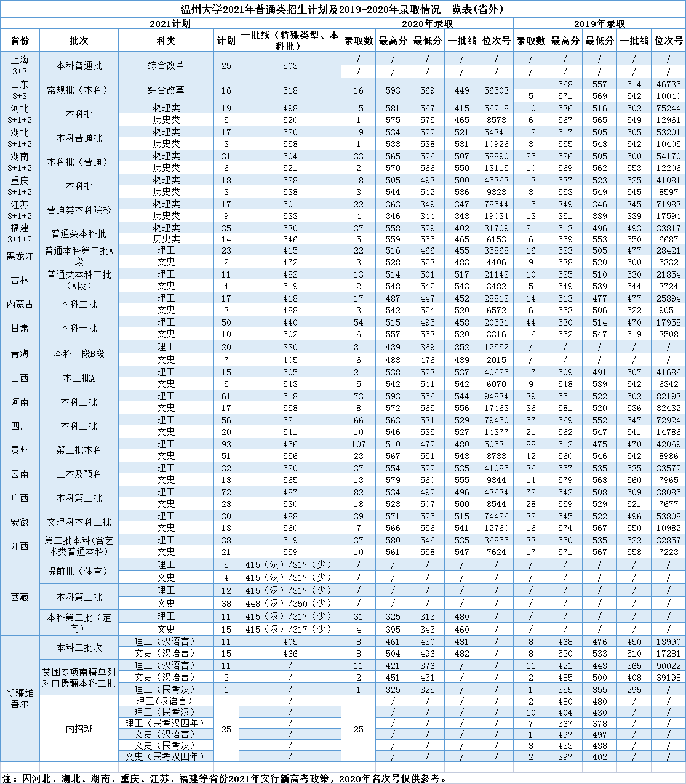Click the 文史(民考汉四年) subject cell
This screenshot has height=784, width=686.
[166, 756]
